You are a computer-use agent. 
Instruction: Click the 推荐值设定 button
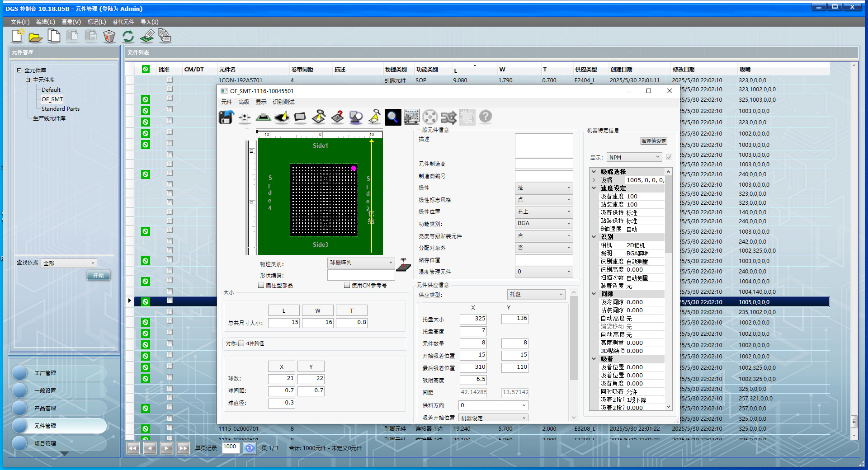653,141
